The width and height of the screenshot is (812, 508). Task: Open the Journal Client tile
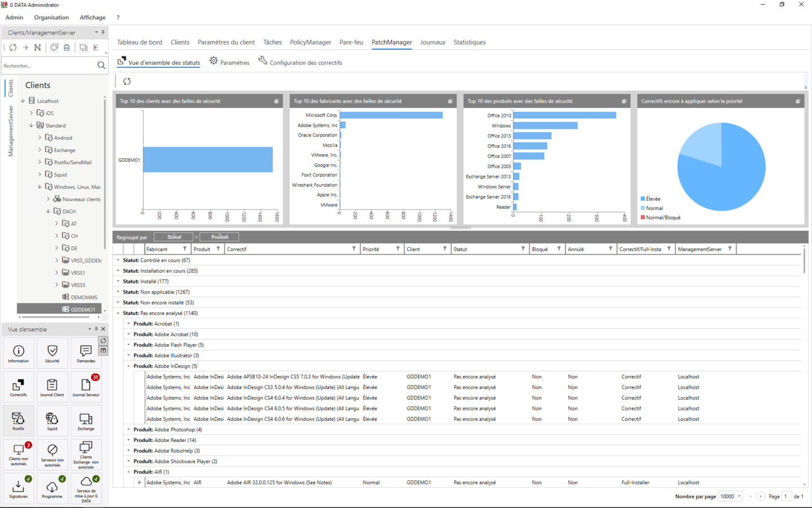tap(52, 387)
